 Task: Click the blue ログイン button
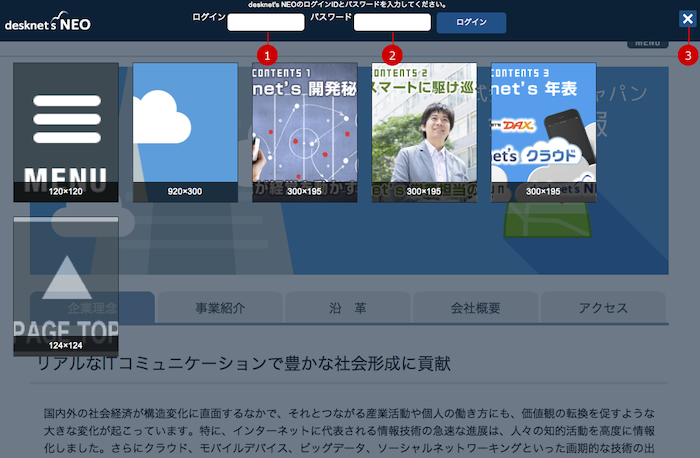tap(471, 22)
